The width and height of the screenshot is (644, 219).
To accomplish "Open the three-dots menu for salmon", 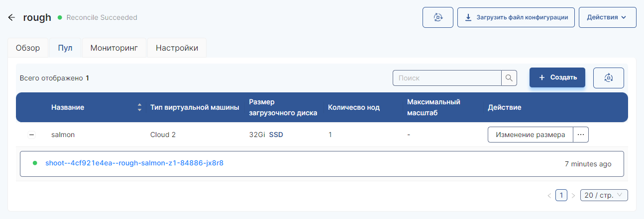I will 581,135.
